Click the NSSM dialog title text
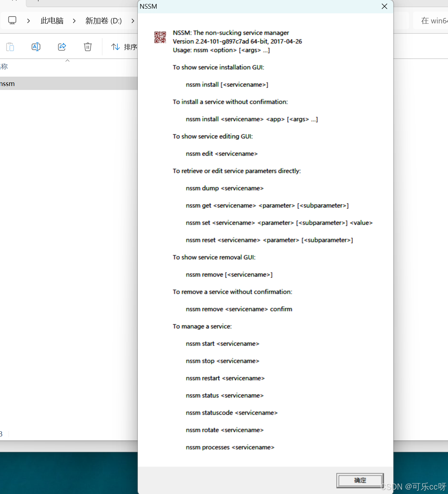Screen dimensions: 448x494 (148, 6)
